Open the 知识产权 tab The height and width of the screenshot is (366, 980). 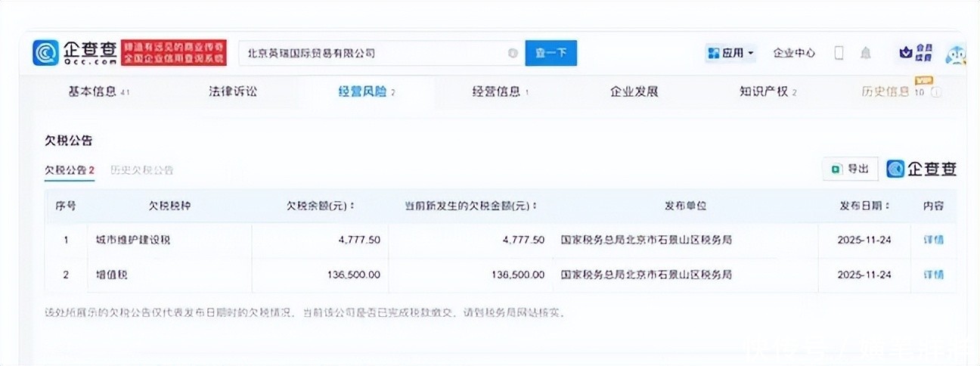click(x=768, y=91)
